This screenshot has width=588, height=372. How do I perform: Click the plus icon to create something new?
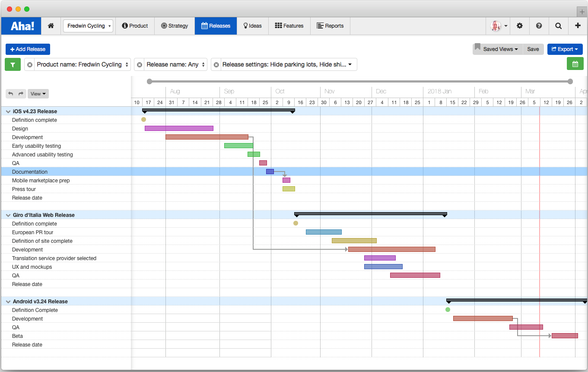click(578, 25)
